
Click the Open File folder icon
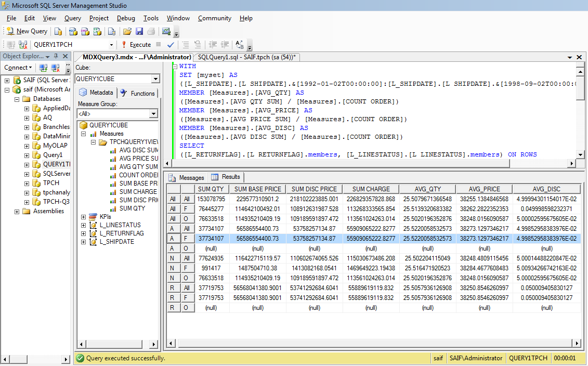coord(128,31)
